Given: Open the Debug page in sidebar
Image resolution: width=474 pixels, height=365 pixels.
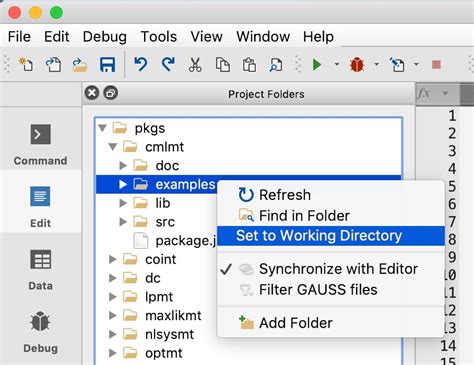Looking at the screenshot, I should (40, 332).
